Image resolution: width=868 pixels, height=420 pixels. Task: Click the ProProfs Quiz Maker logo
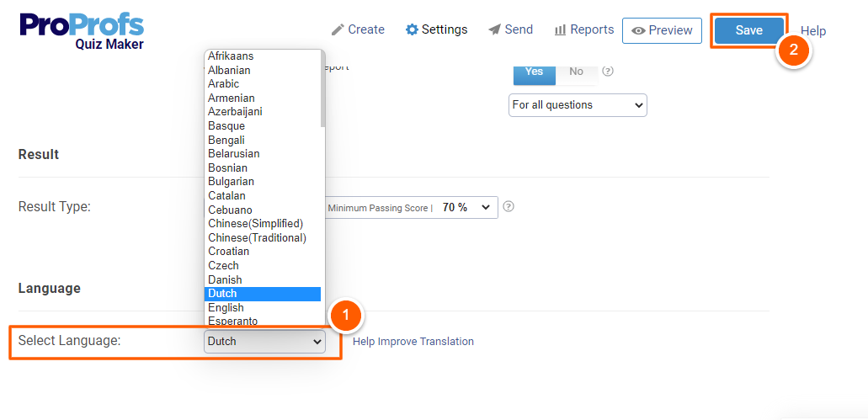click(82, 31)
